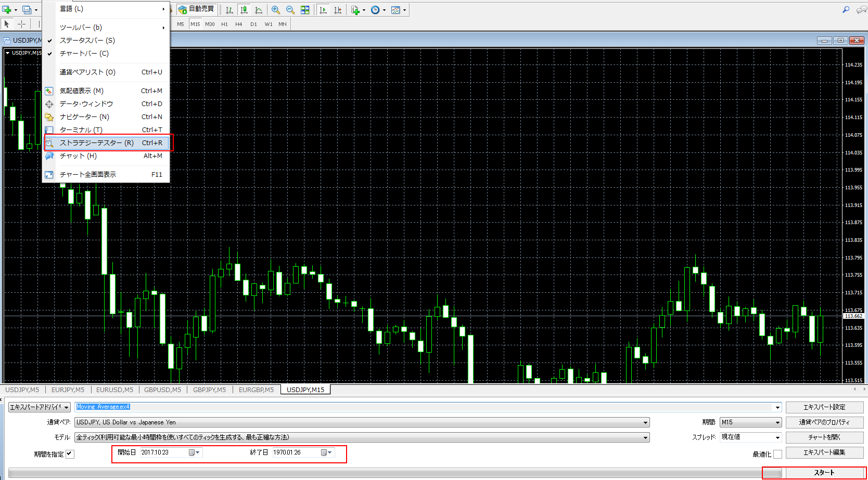Toggle チャートバー (C) checked item
The image size is (868, 480).
tap(106, 54)
